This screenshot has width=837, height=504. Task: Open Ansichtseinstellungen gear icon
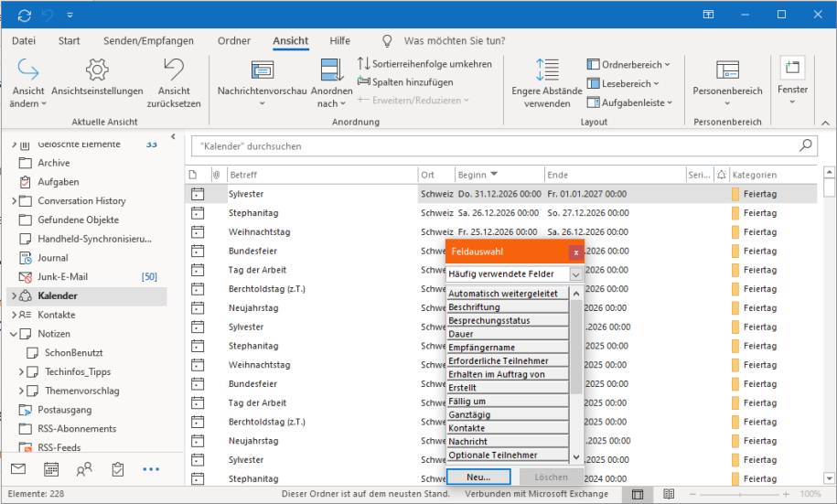97,70
